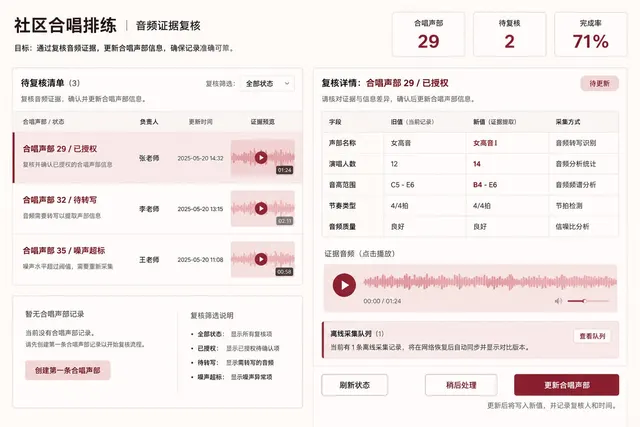Screen dimensions: 640x427
Task: Click 音频转写识别 collection method
Action: pyautogui.click(x=576, y=143)
